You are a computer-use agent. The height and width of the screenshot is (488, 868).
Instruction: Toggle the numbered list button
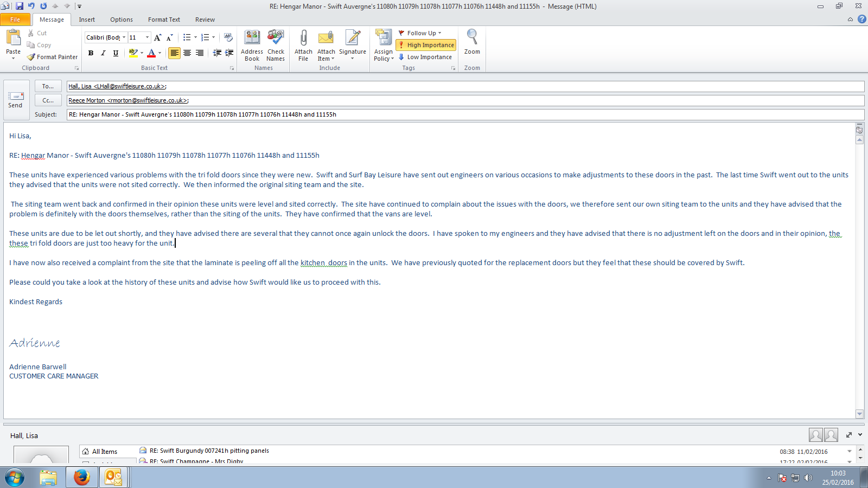click(205, 37)
